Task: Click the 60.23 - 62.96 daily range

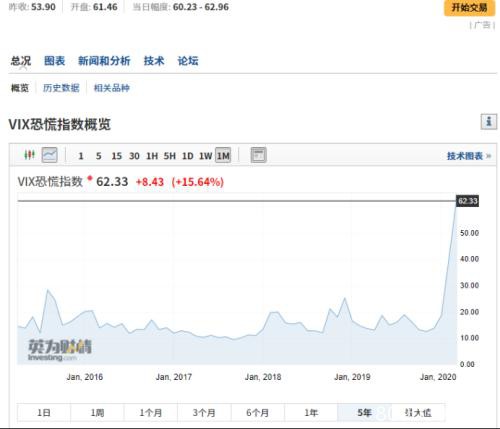Action: pyautogui.click(x=201, y=7)
